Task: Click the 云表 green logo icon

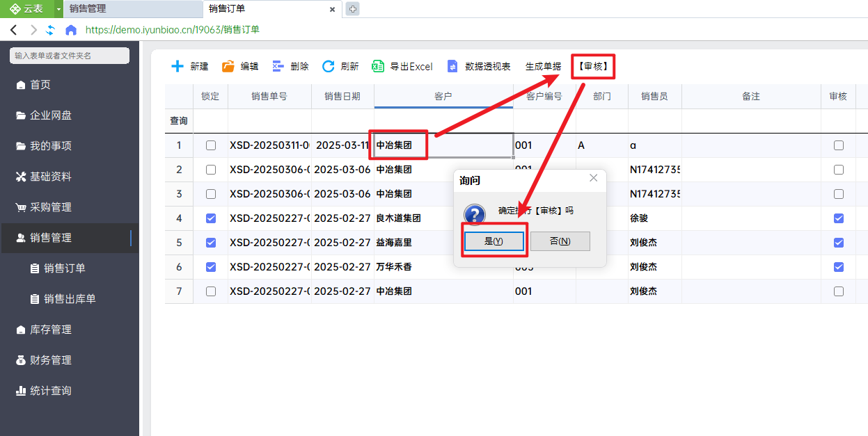Action: [x=15, y=9]
